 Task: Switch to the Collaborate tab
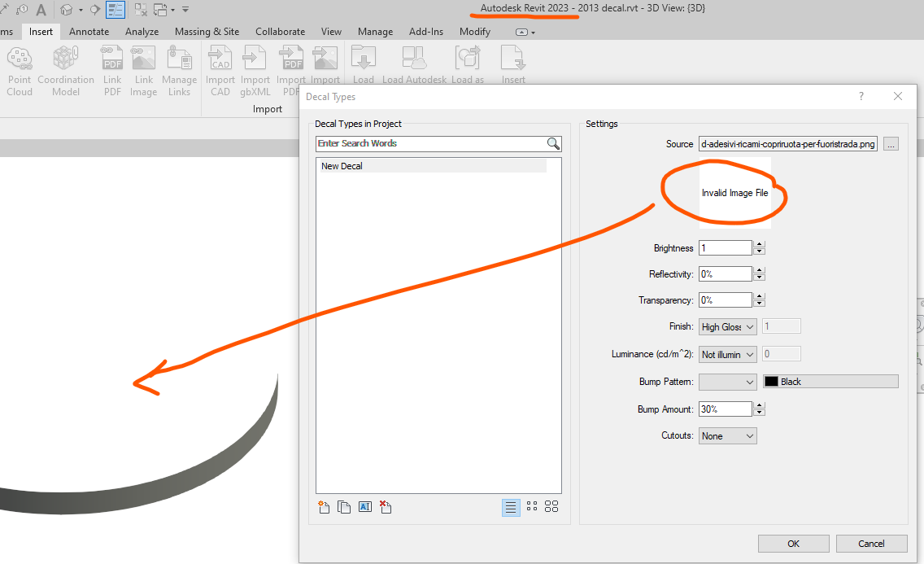click(x=280, y=32)
